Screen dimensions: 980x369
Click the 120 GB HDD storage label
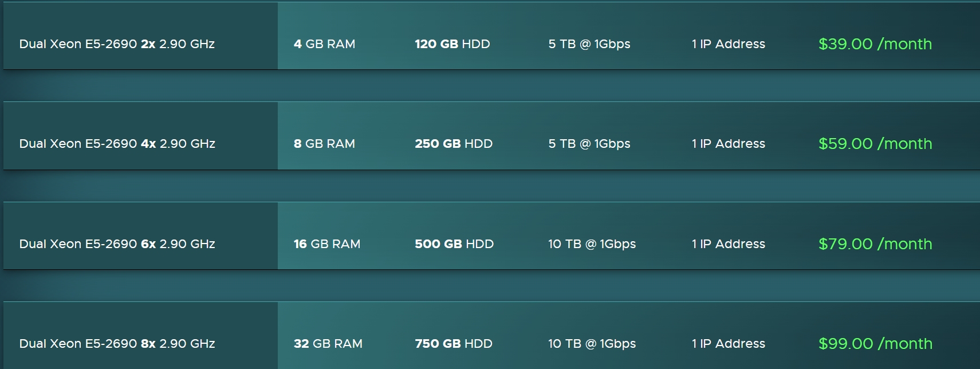(x=452, y=44)
